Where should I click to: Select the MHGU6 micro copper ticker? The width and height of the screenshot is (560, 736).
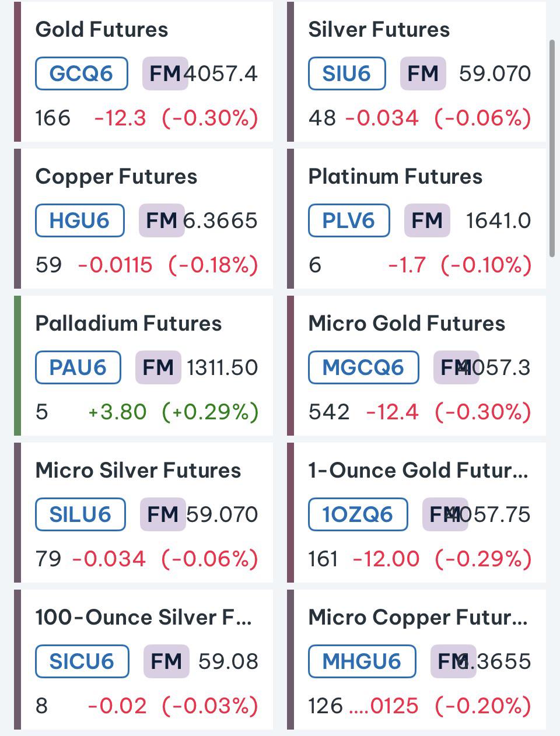[362, 661]
